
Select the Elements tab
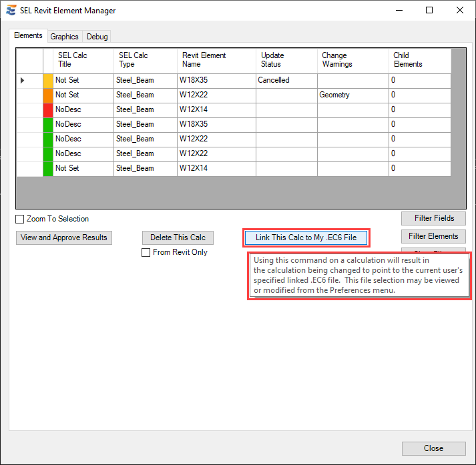click(28, 36)
